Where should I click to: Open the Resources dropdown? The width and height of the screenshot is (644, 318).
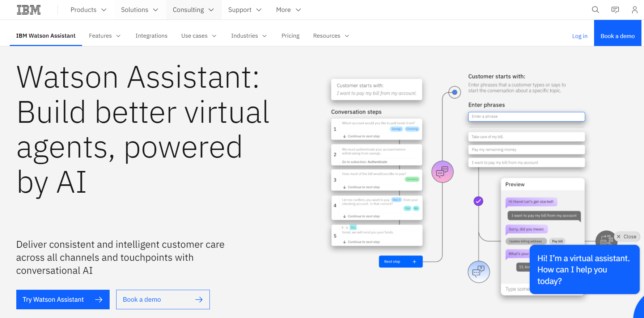331,36
